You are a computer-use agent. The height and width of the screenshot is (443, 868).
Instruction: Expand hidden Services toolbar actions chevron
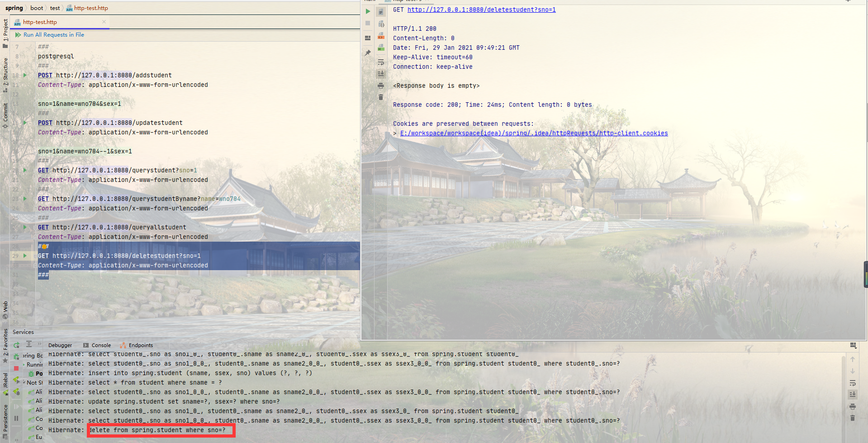[40, 344]
